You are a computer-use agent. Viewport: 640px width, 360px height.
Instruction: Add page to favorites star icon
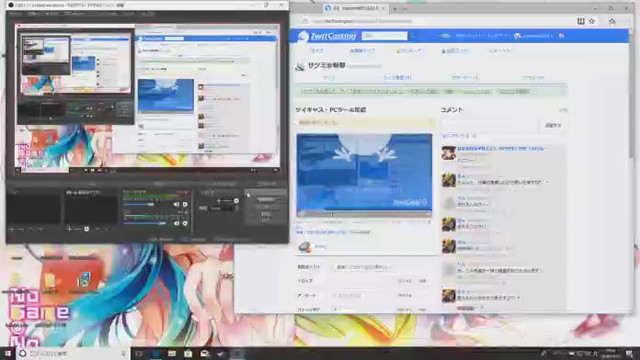point(591,21)
